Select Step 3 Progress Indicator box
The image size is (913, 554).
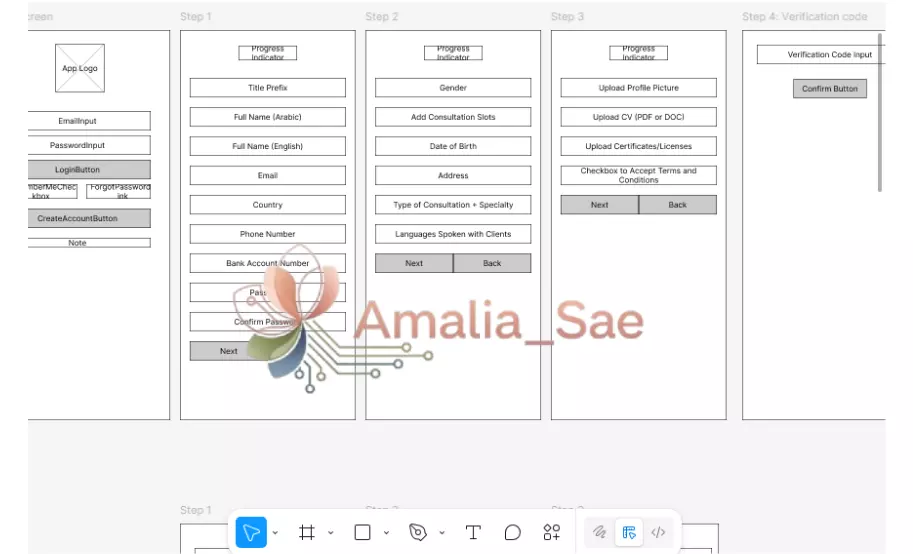[x=639, y=53]
